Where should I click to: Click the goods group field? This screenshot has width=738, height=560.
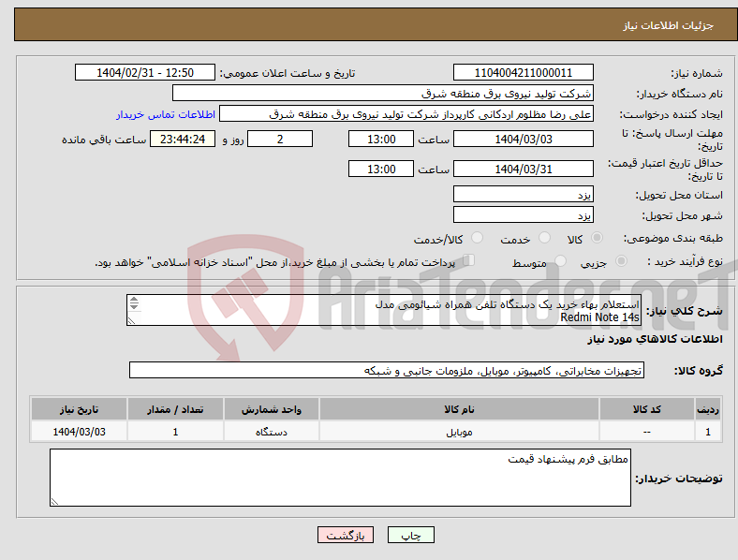(387, 370)
